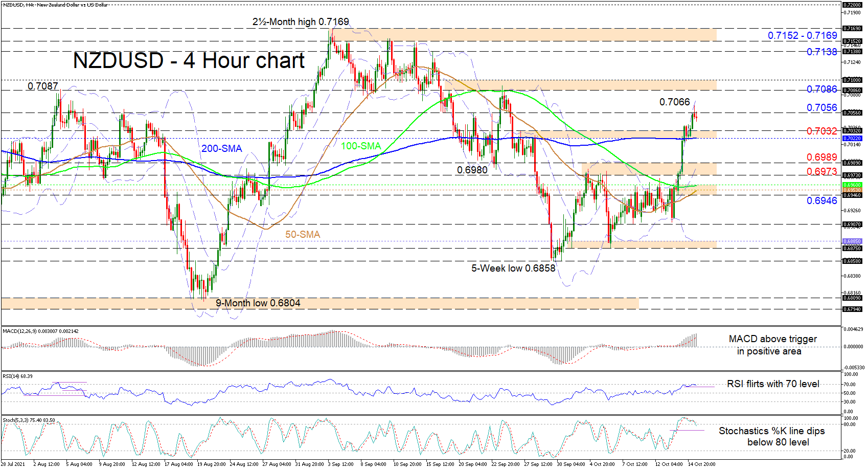Click the '31 Aug 20:00' time axis label
This screenshot has width=868, height=470.
pos(309,464)
